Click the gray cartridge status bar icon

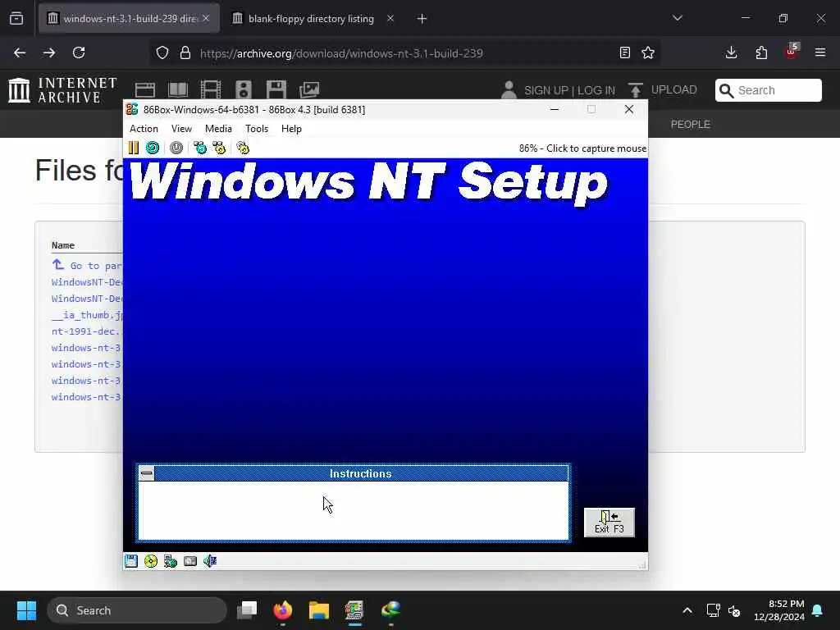[190, 561]
